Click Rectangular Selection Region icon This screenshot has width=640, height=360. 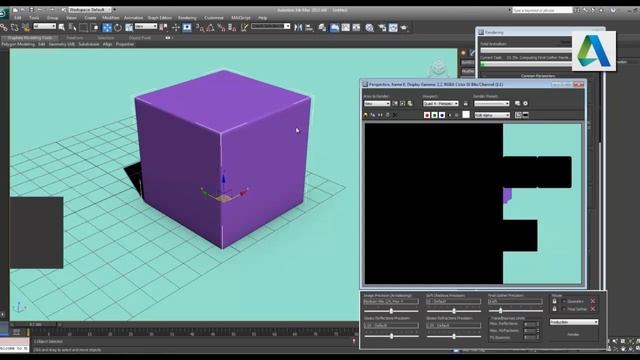click(83, 27)
